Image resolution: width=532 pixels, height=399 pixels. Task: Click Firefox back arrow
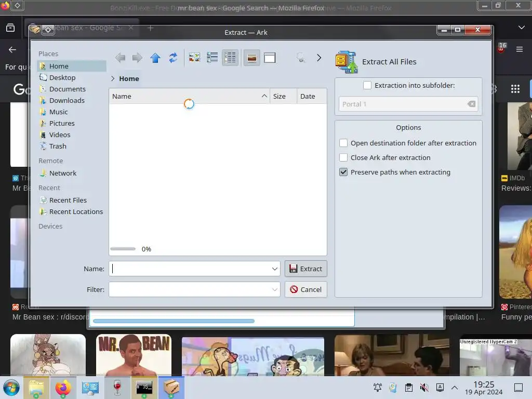pyautogui.click(x=12, y=50)
